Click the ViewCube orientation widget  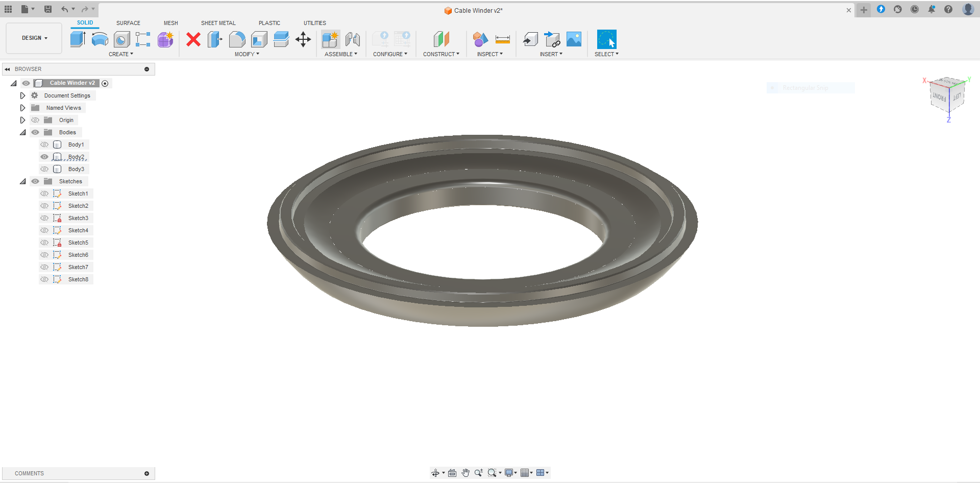[x=948, y=95]
